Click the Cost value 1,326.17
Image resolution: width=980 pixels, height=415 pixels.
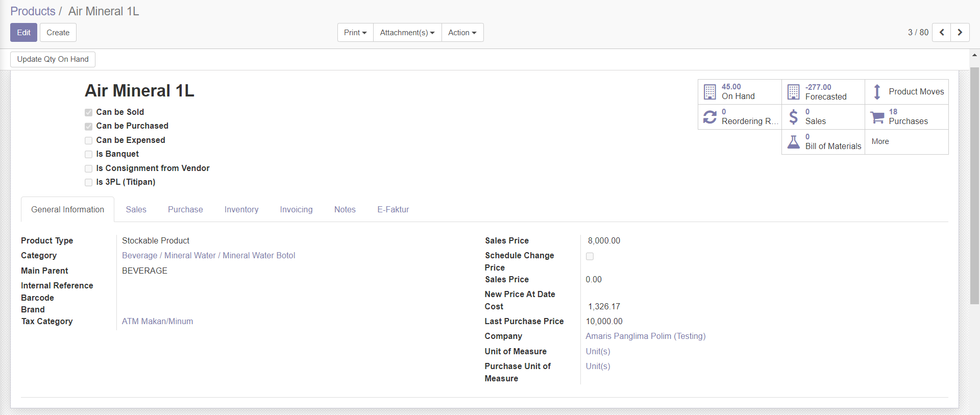[x=604, y=306]
